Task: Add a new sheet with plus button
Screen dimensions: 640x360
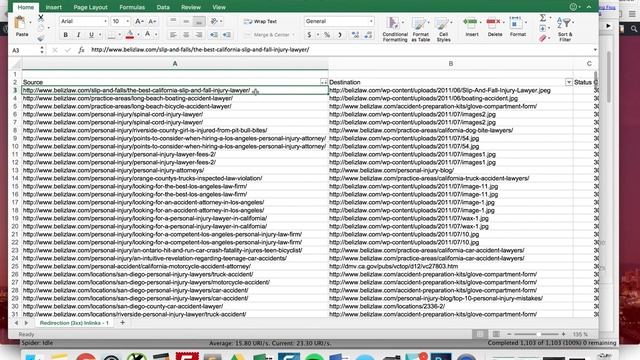Action: pos(122,323)
